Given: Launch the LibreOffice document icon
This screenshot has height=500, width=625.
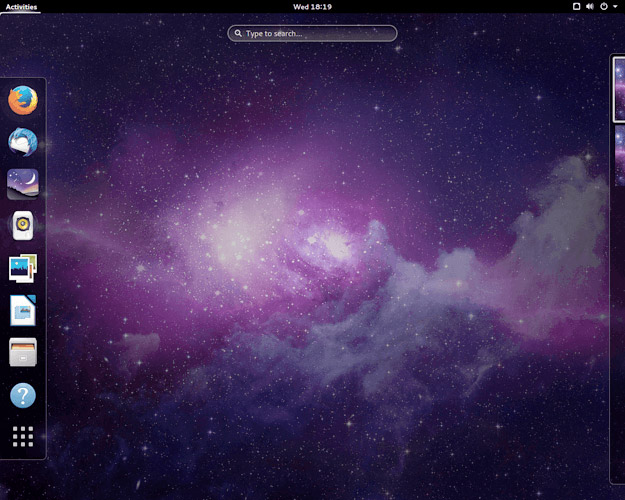Looking at the screenshot, I should point(23,310).
